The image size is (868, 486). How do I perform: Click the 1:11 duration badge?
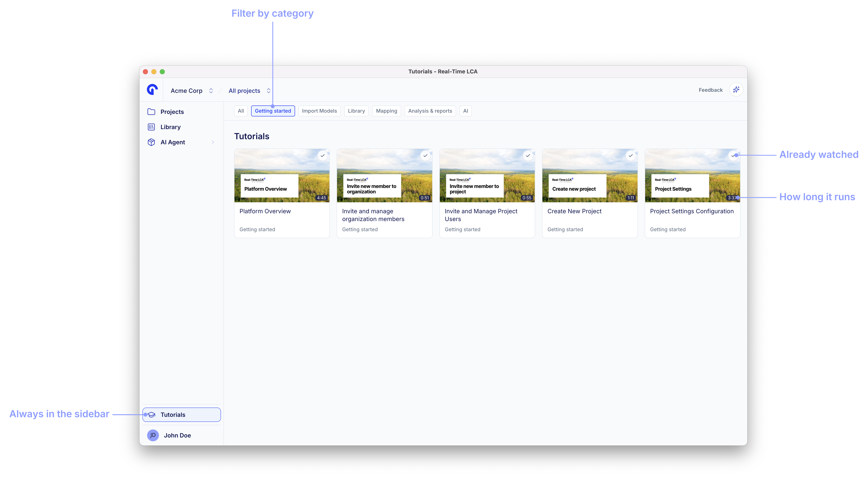click(x=630, y=198)
